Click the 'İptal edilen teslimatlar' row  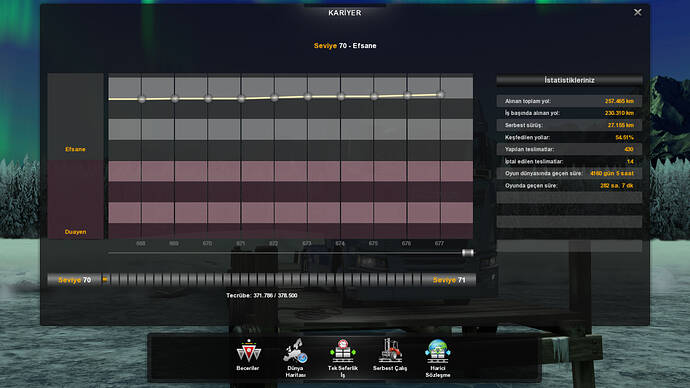pos(569,161)
